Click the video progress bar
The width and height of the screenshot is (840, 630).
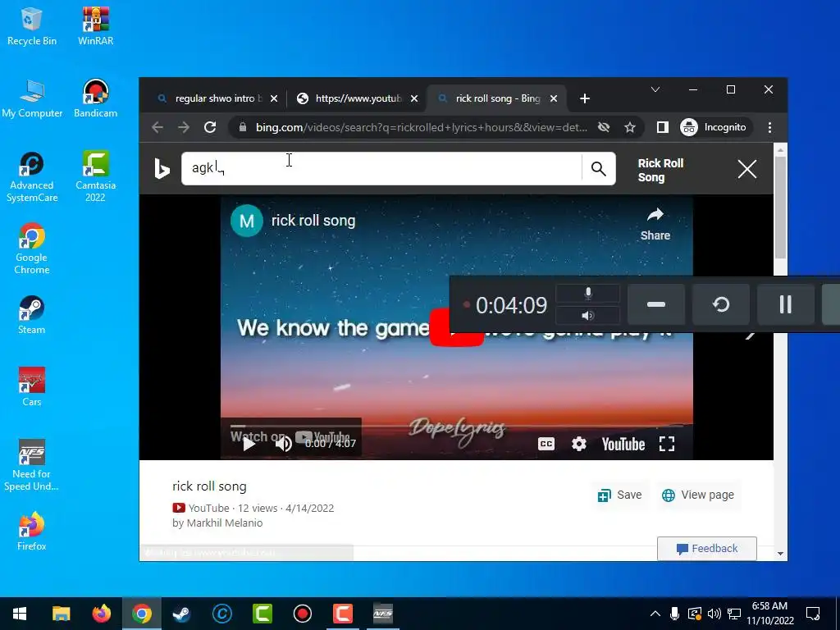456,427
